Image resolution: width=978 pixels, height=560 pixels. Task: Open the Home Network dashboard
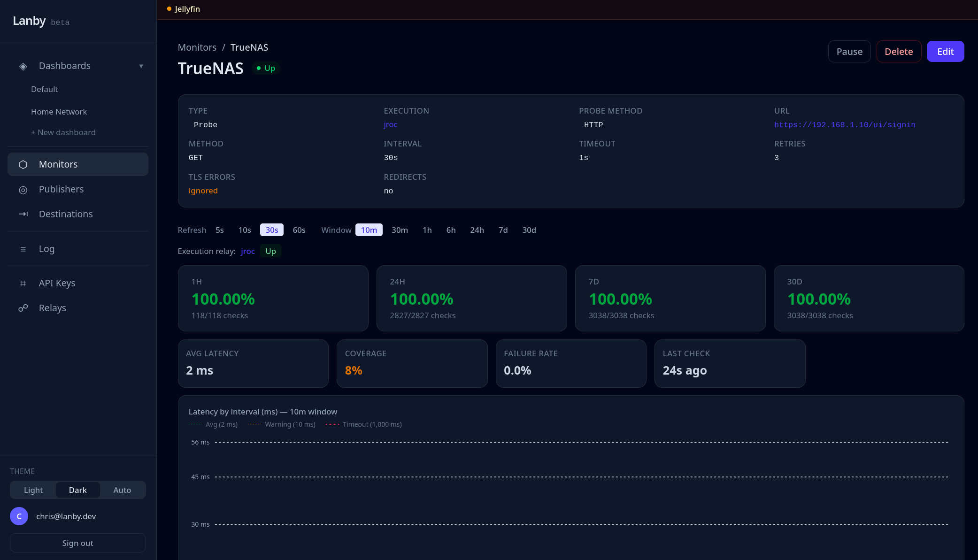point(59,112)
